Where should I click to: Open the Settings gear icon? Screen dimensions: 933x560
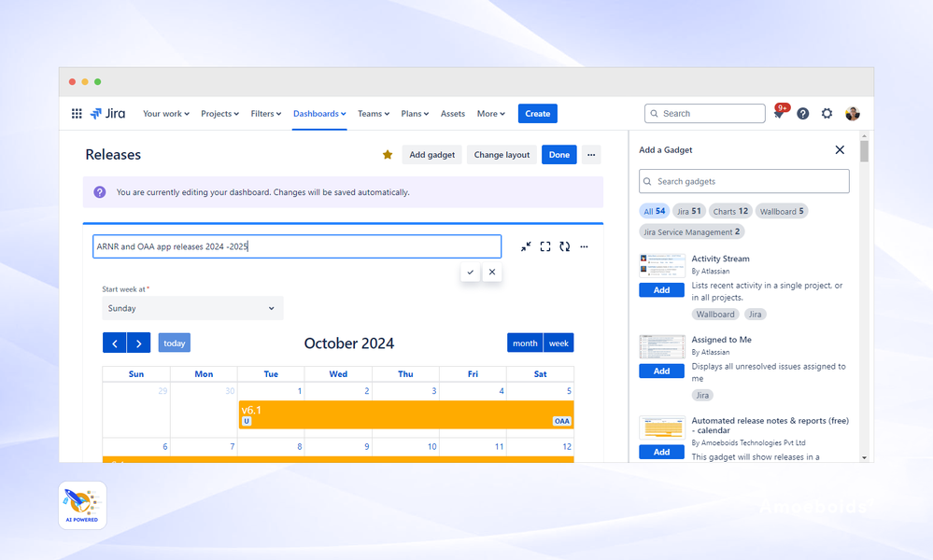pos(827,113)
